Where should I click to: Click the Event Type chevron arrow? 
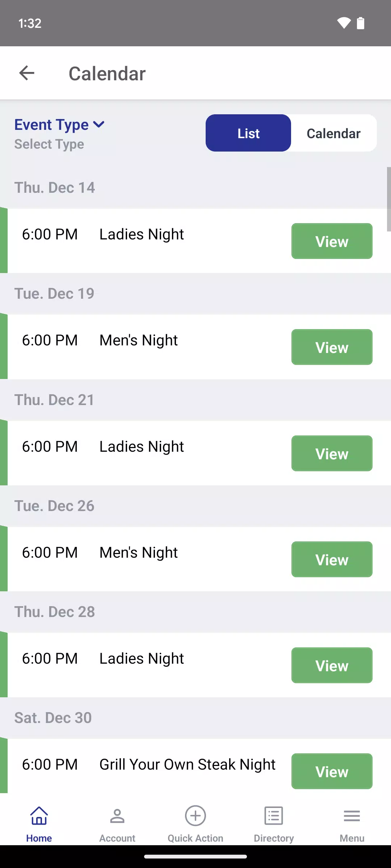[x=99, y=125]
